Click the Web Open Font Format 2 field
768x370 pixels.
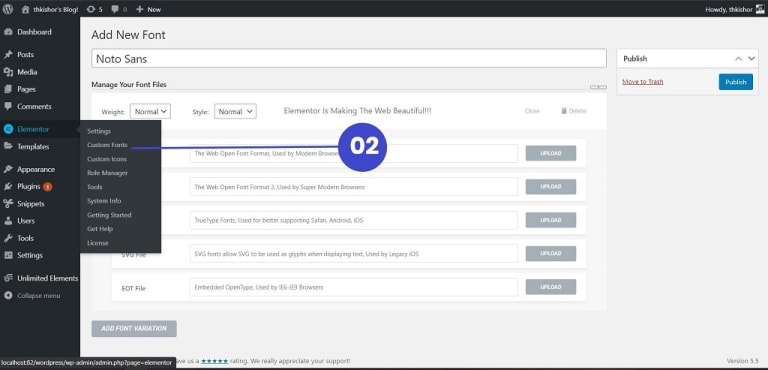pyautogui.click(x=354, y=187)
